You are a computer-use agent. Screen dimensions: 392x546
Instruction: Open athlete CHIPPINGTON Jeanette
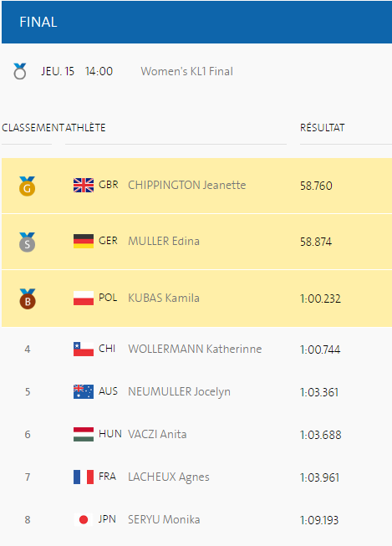coord(187,185)
